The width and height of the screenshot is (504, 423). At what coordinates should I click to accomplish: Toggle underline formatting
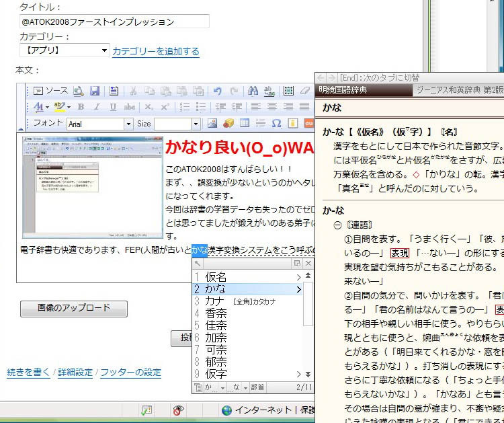tap(113, 107)
